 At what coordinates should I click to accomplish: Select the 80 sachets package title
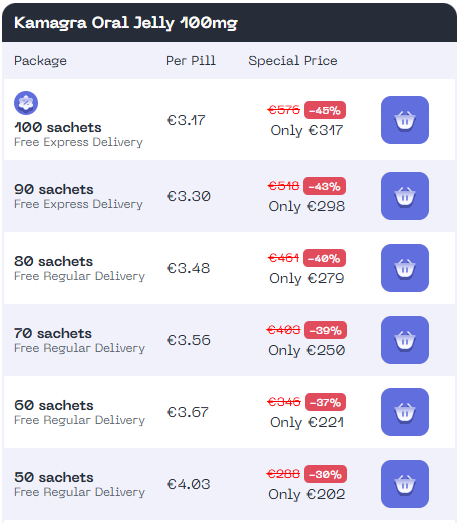53,262
